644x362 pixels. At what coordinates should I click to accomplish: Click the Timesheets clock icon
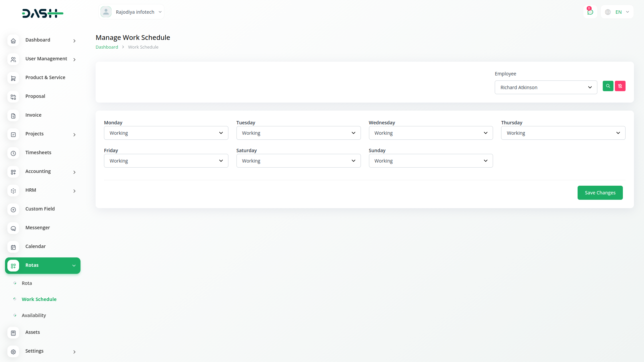[13, 153]
